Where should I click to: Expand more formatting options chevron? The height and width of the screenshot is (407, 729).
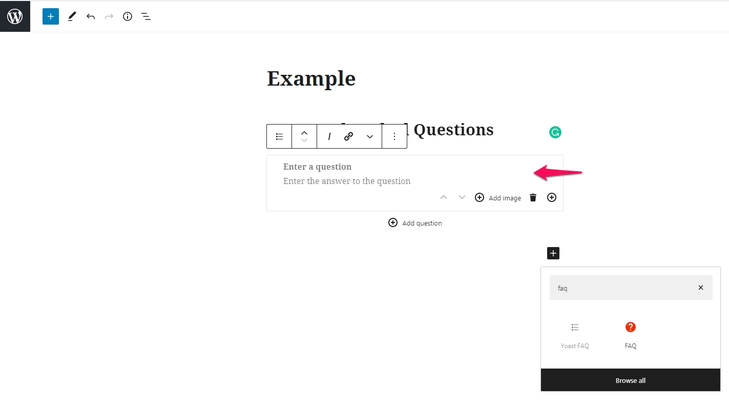(x=370, y=136)
